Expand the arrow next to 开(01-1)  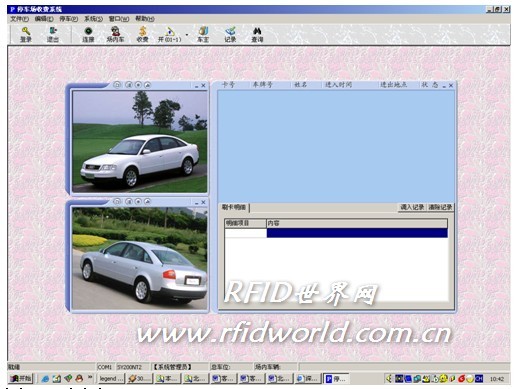pyautogui.click(x=187, y=35)
